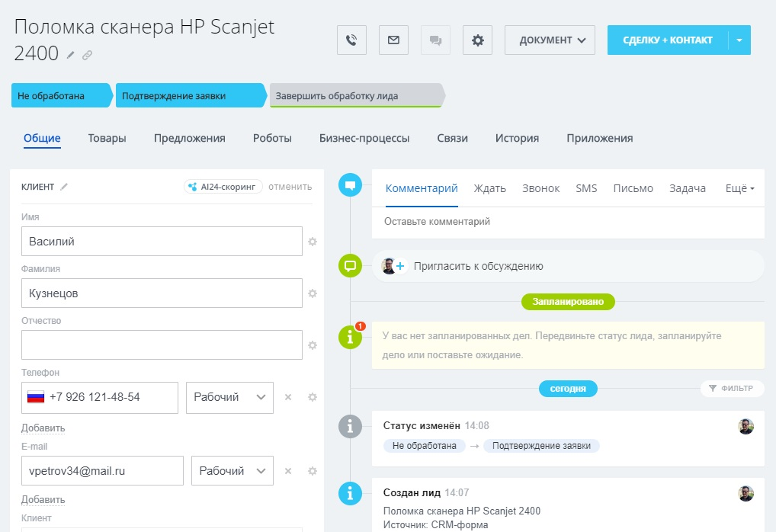Click the blue info icon beside Создан лид

(x=350, y=493)
